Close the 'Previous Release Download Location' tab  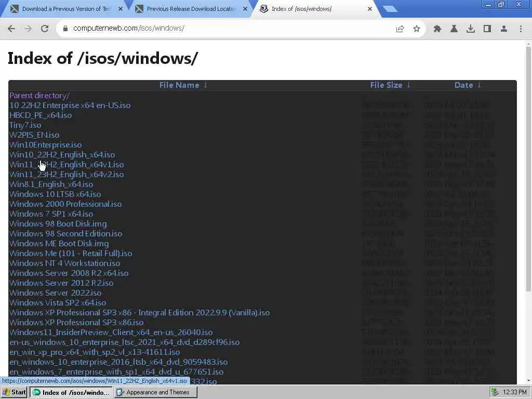[245, 9]
